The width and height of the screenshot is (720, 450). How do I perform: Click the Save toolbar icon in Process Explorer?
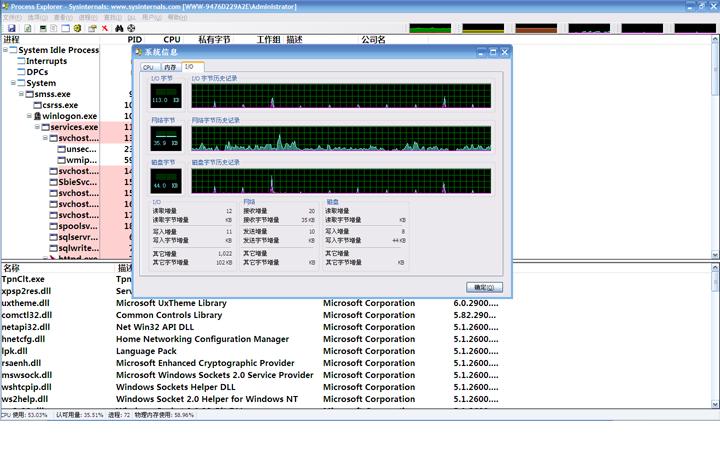12,28
